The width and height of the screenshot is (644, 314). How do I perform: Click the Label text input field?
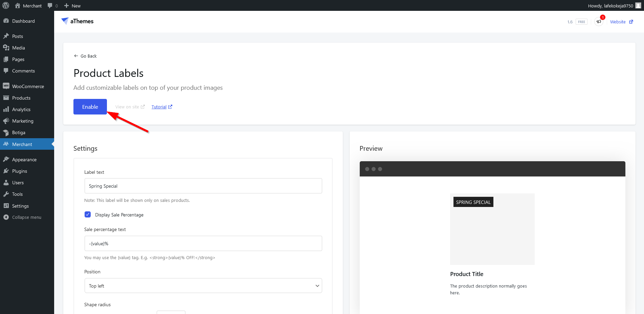point(203,186)
